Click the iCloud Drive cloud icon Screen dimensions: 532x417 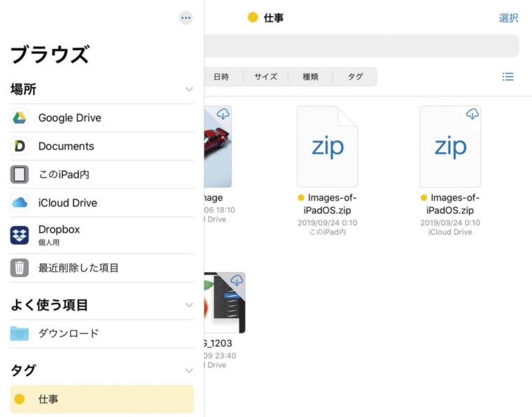pyautogui.click(x=20, y=203)
